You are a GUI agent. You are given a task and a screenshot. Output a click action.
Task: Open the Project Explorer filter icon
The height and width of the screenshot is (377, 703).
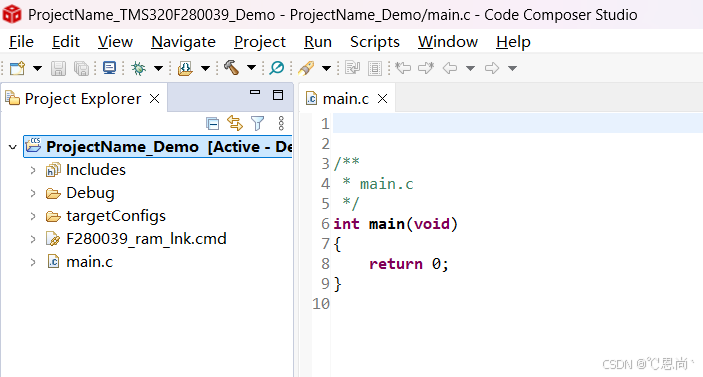[258, 123]
